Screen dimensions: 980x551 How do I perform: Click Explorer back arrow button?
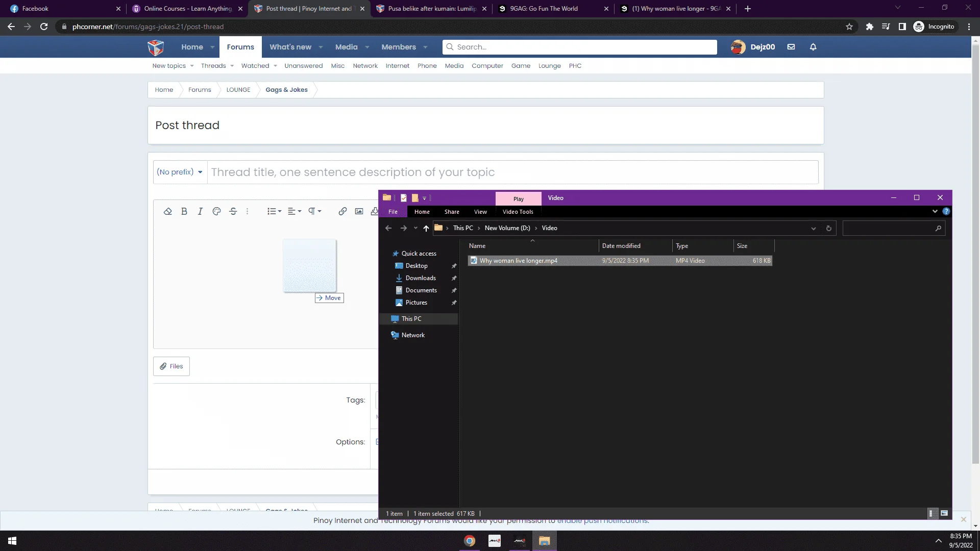(388, 228)
